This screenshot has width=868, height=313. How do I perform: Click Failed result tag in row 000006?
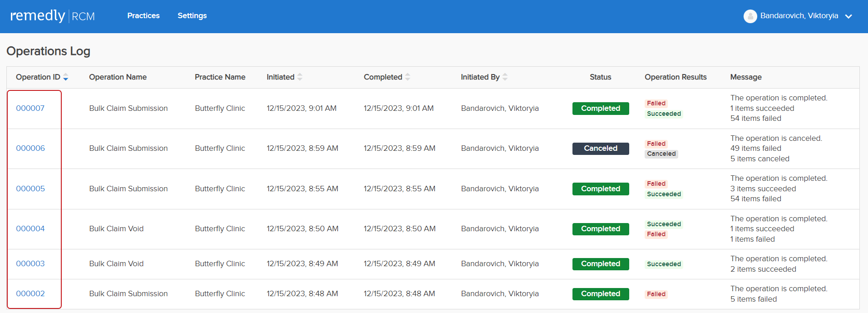[x=656, y=144]
